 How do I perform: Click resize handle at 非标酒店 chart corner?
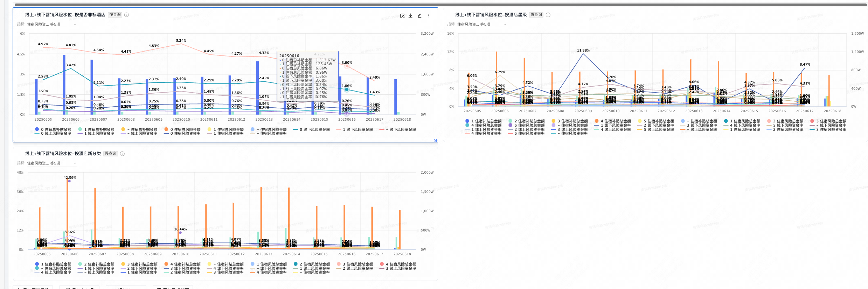435,140
